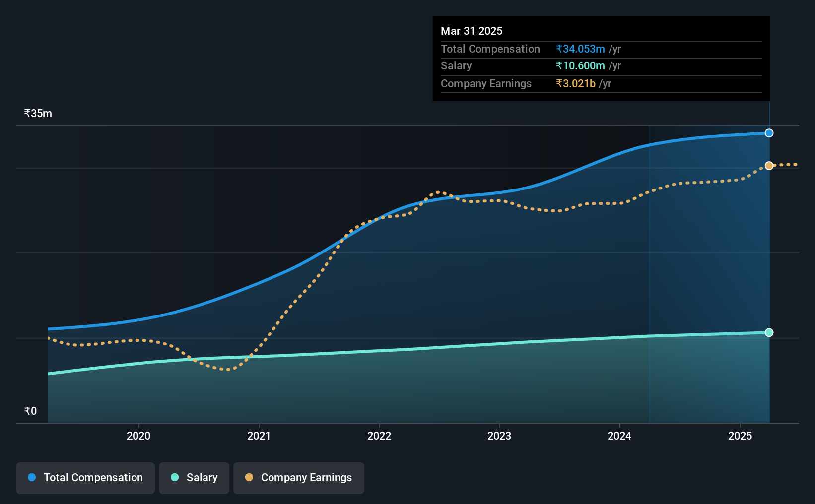Image resolution: width=815 pixels, height=504 pixels.
Task: Click the Company Earnings tooltip row label
Action: coord(486,83)
